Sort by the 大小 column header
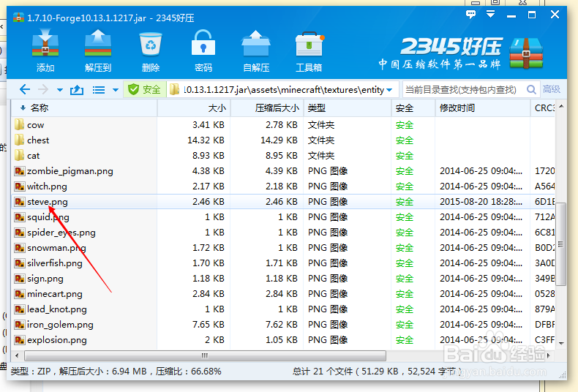The height and width of the screenshot is (392, 578). [194, 108]
